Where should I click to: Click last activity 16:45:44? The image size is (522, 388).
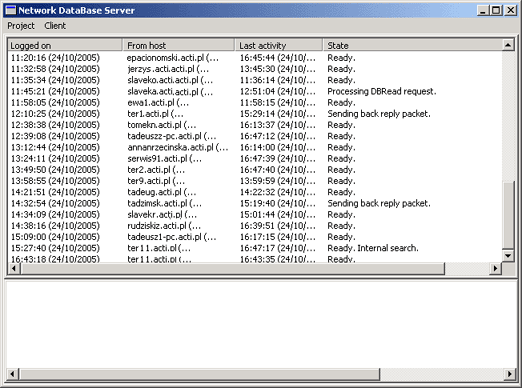pos(277,58)
